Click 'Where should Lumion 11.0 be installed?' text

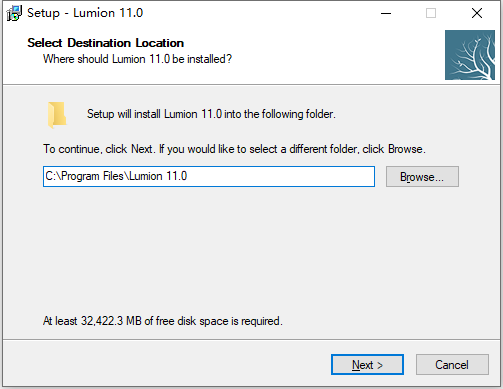point(137,59)
